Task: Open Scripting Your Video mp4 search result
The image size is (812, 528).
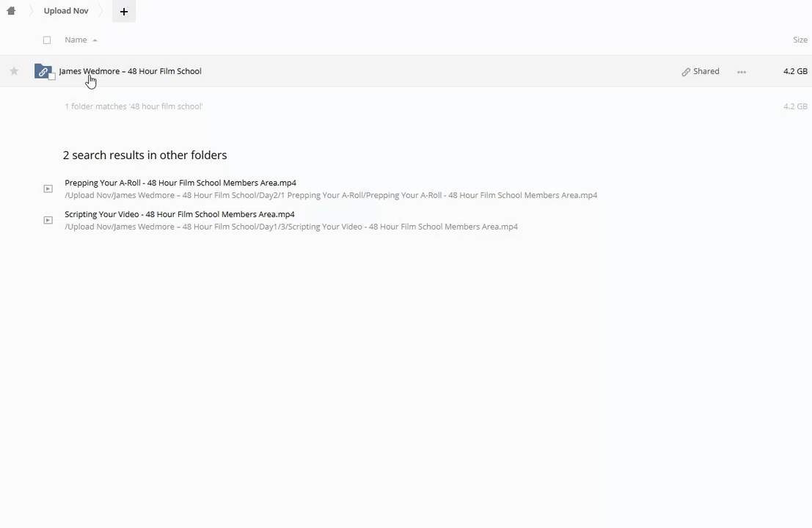Action: 180,214
